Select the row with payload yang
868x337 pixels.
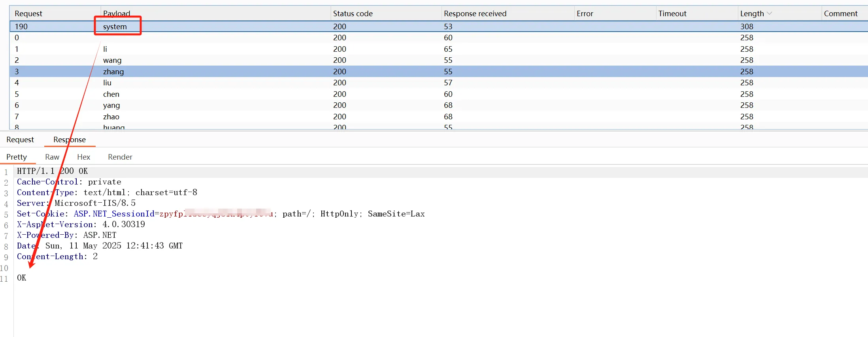(x=439, y=105)
